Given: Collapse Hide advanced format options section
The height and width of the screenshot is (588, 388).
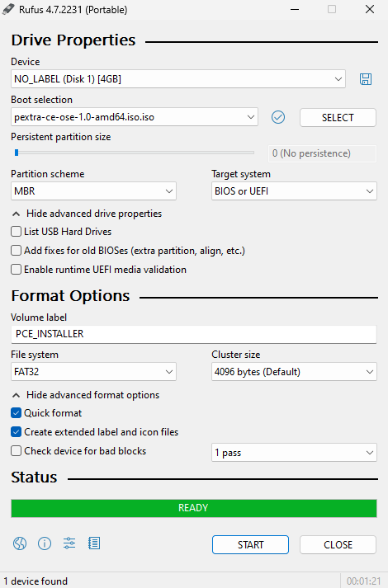Looking at the screenshot, I should tap(86, 395).
